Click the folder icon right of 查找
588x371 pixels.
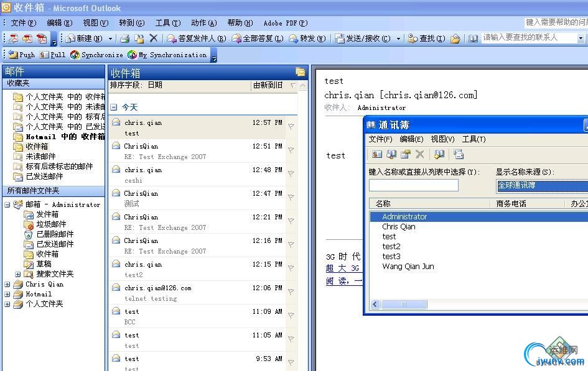pos(455,38)
